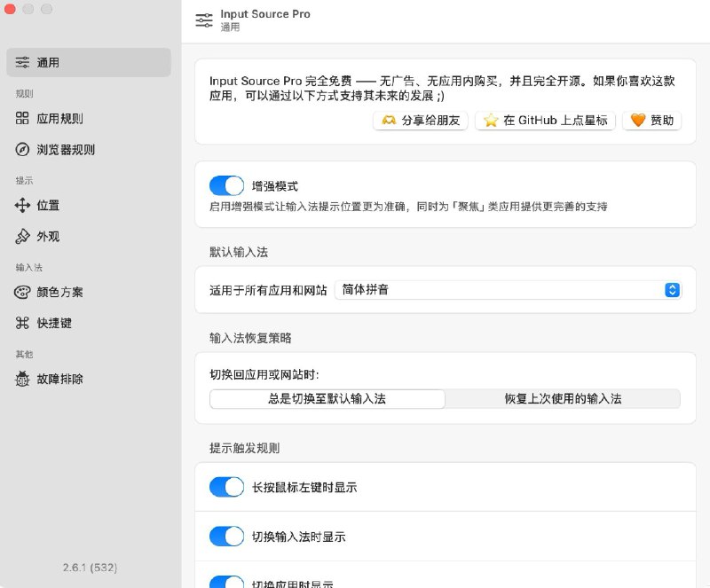The width and height of the screenshot is (710, 588).
Task: Select the 颜色方案 sidebar icon
Action: click(x=24, y=294)
